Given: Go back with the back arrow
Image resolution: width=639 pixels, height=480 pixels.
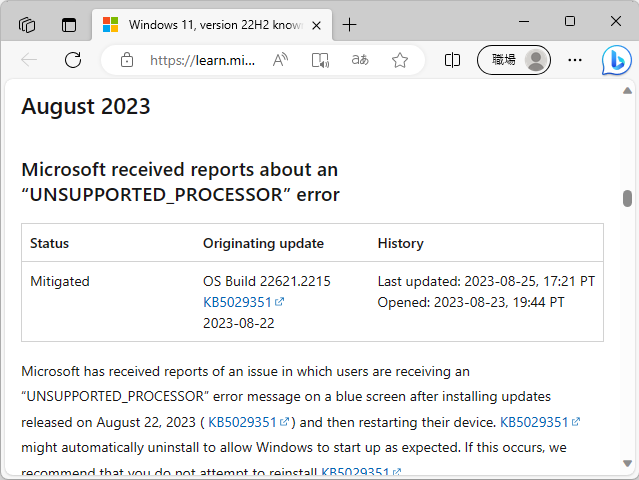Looking at the screenshot, I should pyautogui.click(x=29, y=60).
